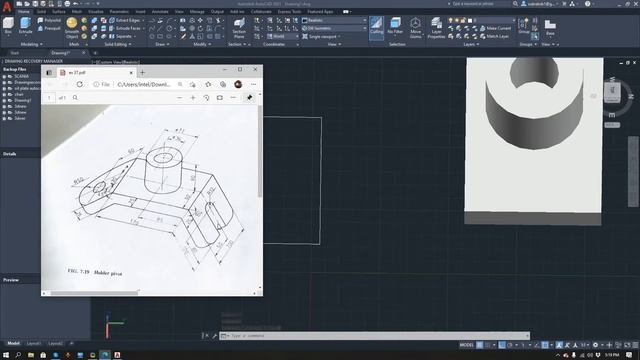
Task: Open the browser settings three-dot menu
Action: (x=253, y=84)
